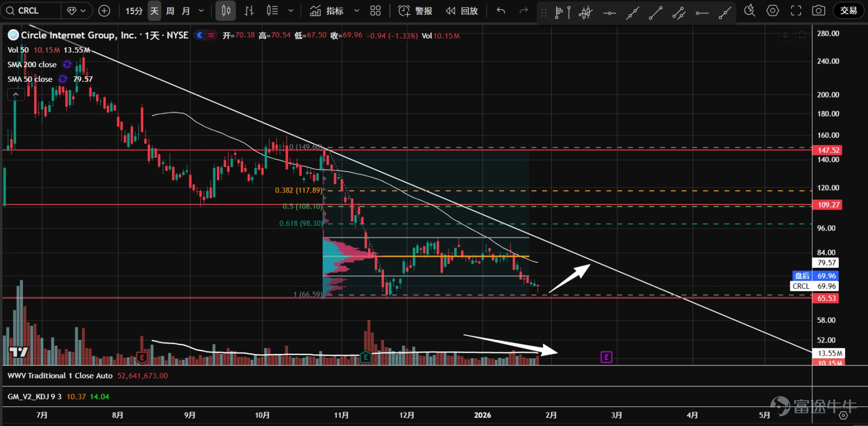Select the bar chart type icon

click(x=249, y=11)
